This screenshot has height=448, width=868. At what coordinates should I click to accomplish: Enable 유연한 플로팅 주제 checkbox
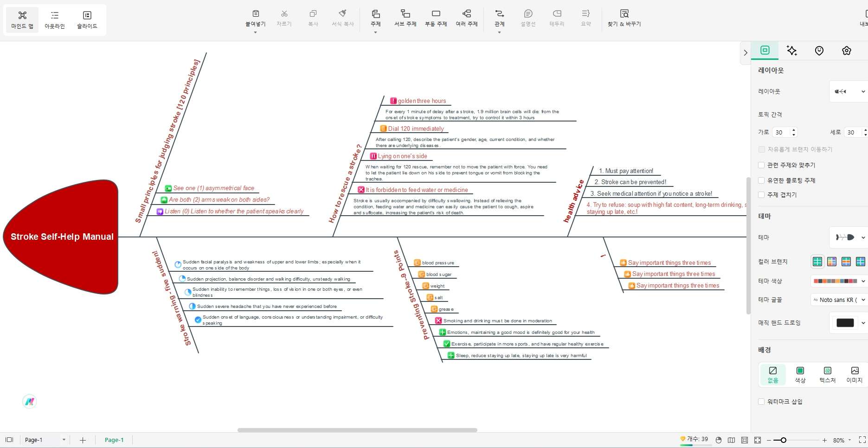[761, 180]
